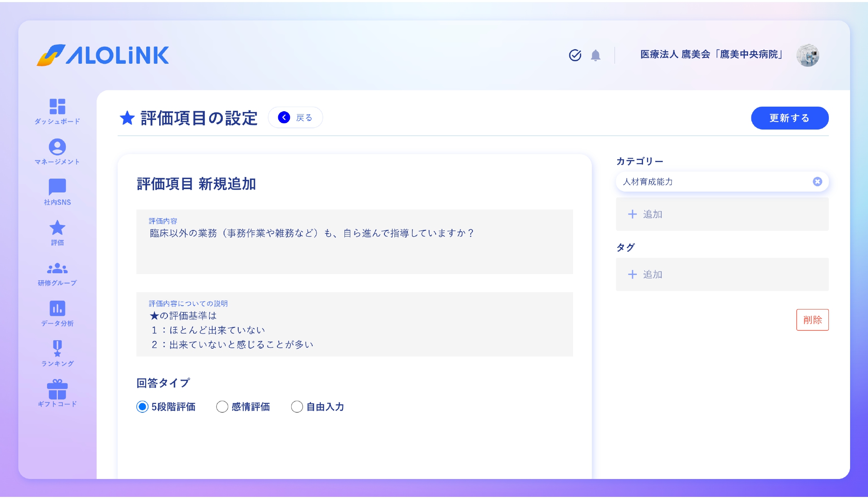Delete the item with 削除
This screenshot has width=868, height=499.
813,320
